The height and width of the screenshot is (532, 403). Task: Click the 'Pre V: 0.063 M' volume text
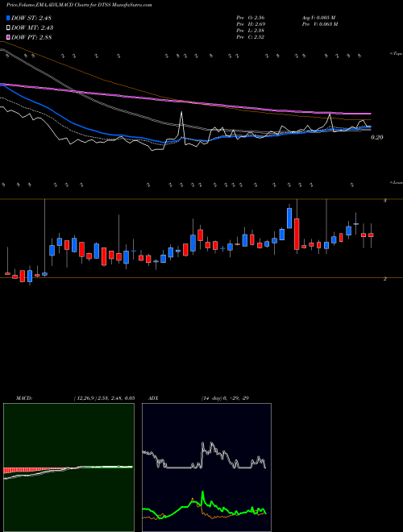[321, 24]
